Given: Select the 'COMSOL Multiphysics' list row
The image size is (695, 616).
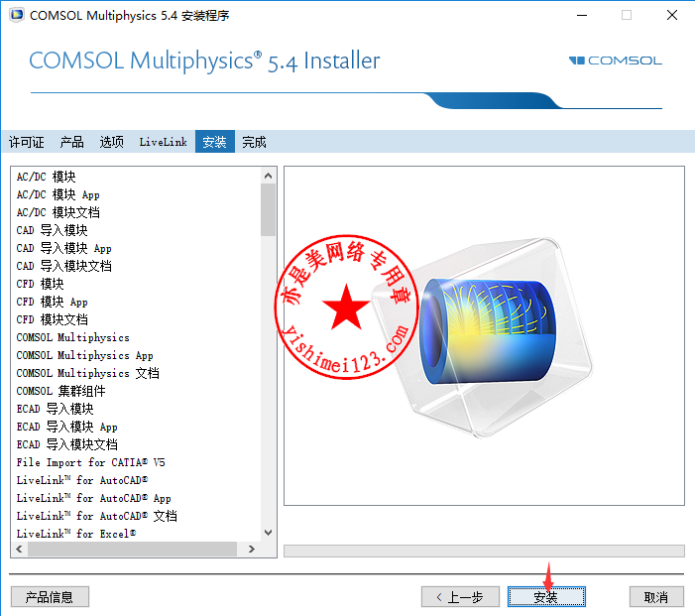Looking at the screenshot, I should tap(138, 337).
